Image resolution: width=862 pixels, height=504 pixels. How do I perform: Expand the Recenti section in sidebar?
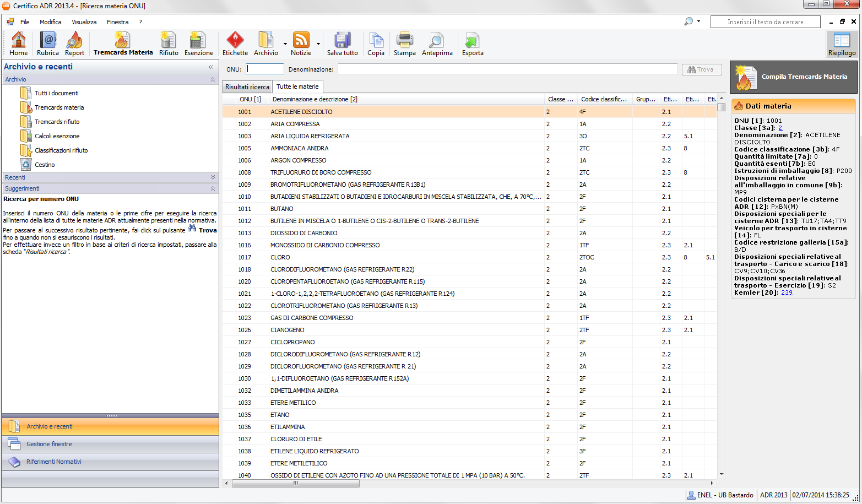click(213, 177)
